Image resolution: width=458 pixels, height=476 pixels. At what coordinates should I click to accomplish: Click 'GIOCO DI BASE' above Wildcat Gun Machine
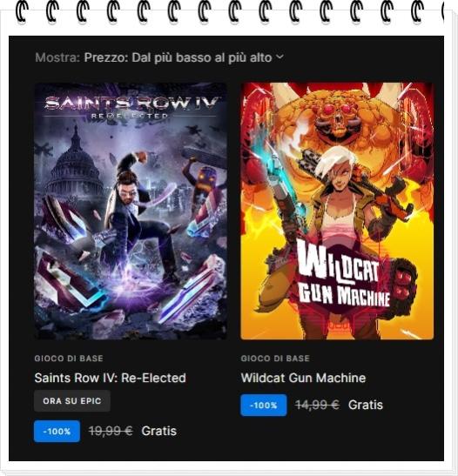(x=275, y=359)
